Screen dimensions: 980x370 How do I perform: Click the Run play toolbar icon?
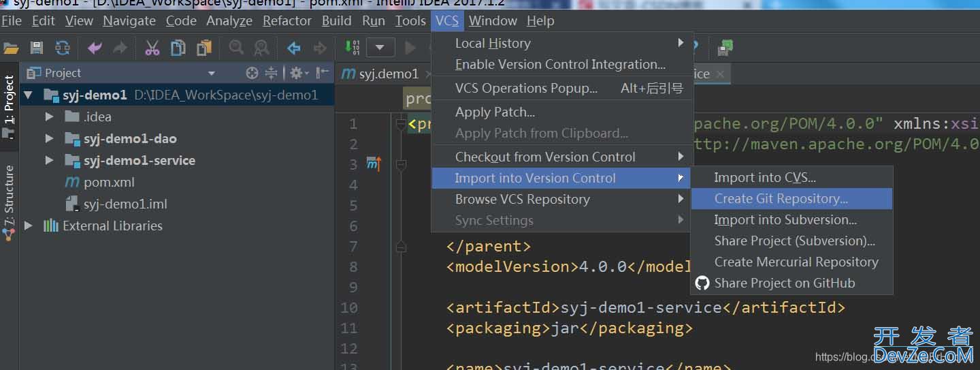pos(410,48)
